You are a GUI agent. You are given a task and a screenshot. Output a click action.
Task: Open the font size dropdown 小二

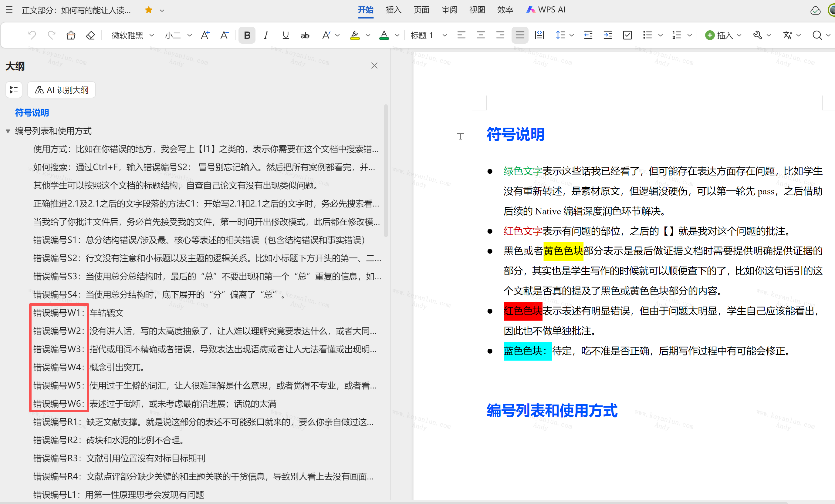(178, 35)
